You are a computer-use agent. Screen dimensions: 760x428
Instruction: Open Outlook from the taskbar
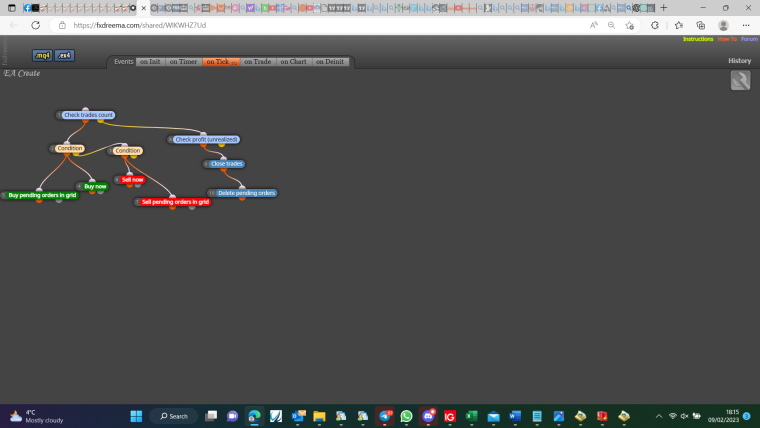coord(298,416)
